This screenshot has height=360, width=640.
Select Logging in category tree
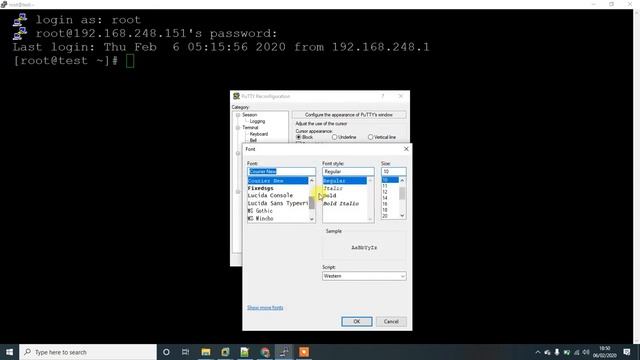tap(257, 121)
